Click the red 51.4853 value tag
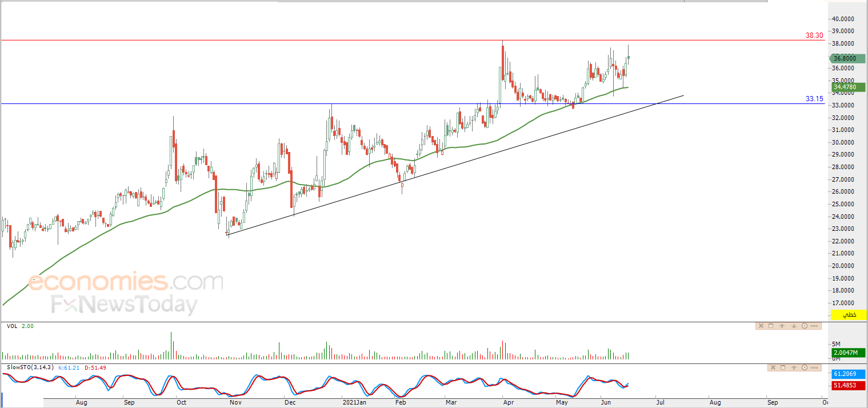Screen dimensions: 868x408 tap(849, 386)
